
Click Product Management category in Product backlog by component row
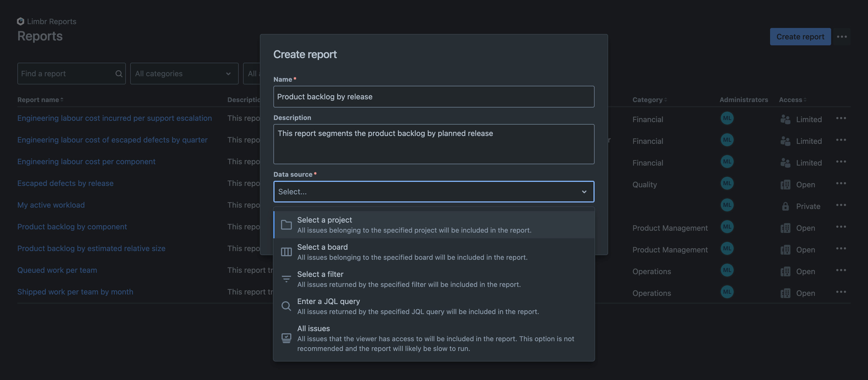coord(670,228)
